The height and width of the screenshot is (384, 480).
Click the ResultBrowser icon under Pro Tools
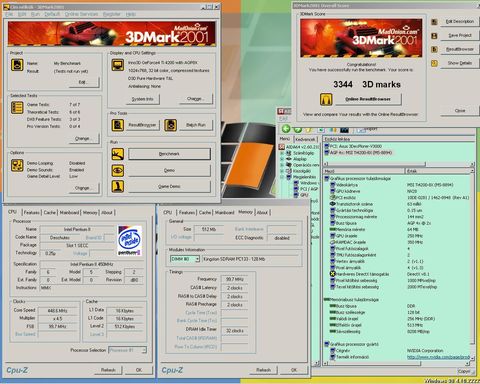coord(118,125)
